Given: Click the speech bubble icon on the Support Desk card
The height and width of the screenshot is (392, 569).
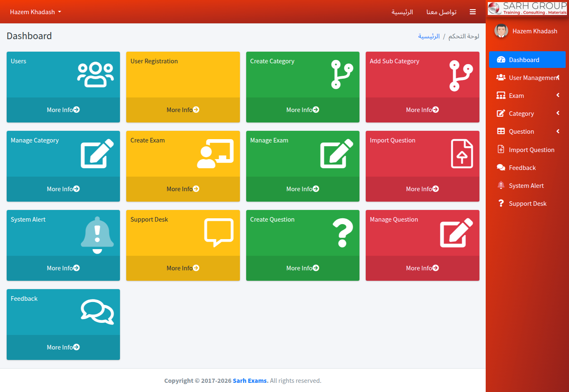Looking at the screenshot, I should pos(219,232).
